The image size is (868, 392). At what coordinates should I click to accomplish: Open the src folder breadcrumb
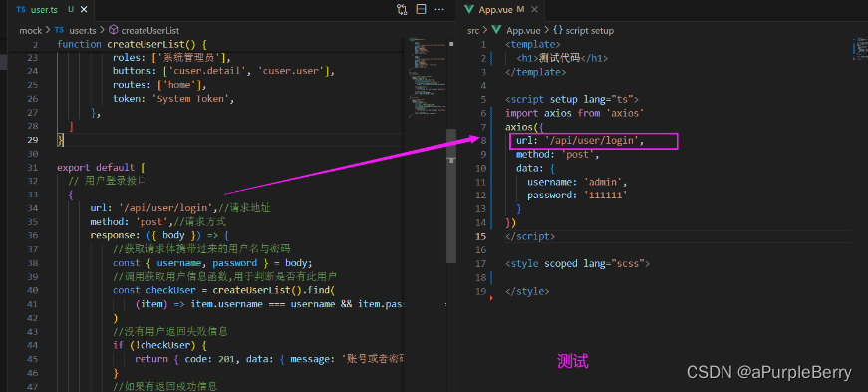click(473, 31)
